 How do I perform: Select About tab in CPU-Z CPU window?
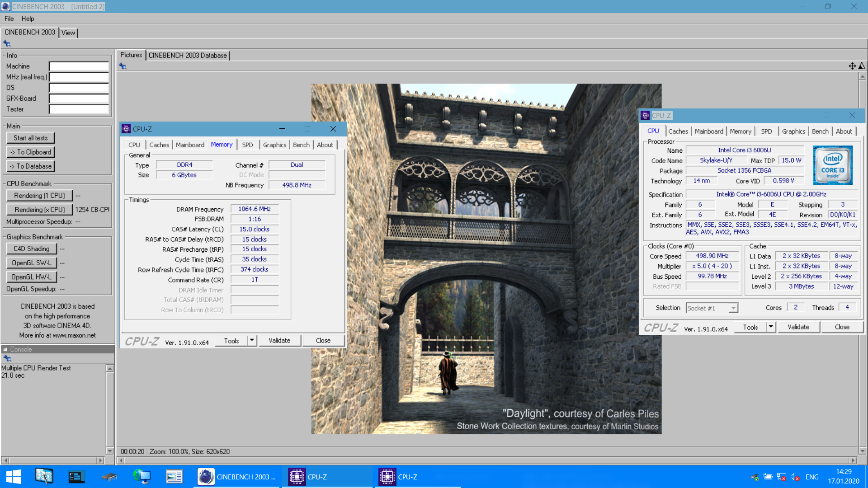[844, 131]
